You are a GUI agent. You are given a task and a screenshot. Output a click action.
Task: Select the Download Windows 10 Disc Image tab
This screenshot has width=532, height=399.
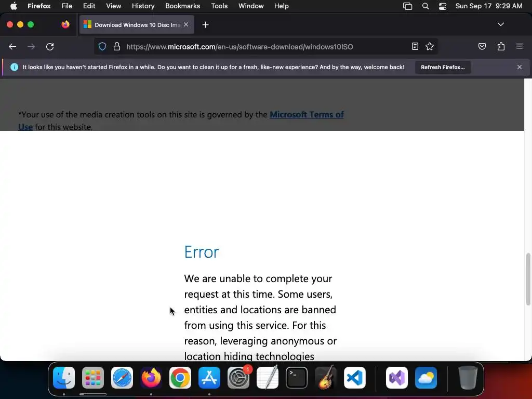tap(137, 25)
